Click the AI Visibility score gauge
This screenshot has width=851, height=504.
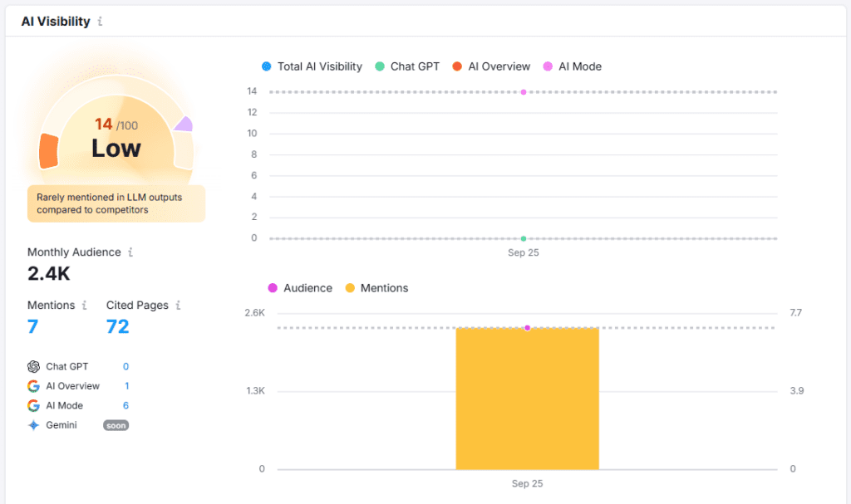coord(116,133)
